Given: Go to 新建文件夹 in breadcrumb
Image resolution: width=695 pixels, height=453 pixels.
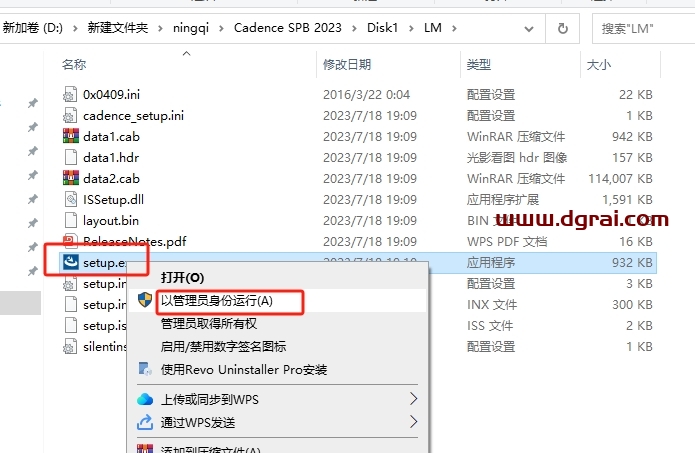Looking at the screenshot, I should (x=118, y=28).
